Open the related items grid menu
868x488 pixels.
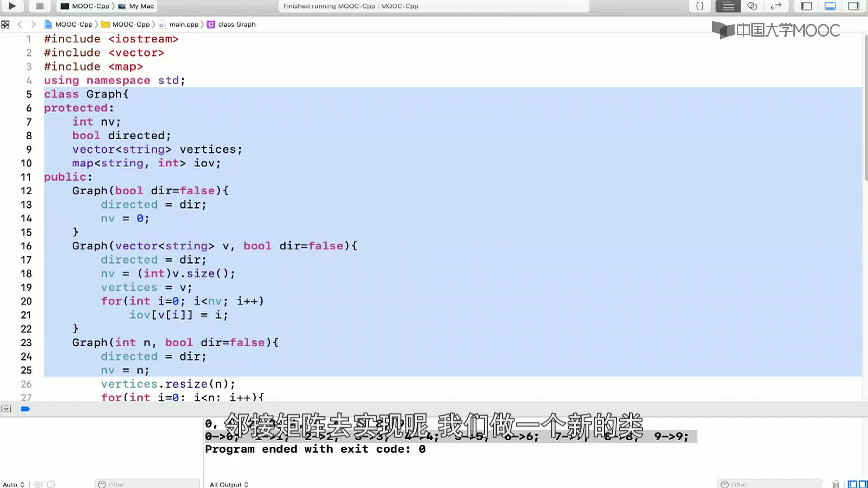pyautogui.click(x=5, y=24)
